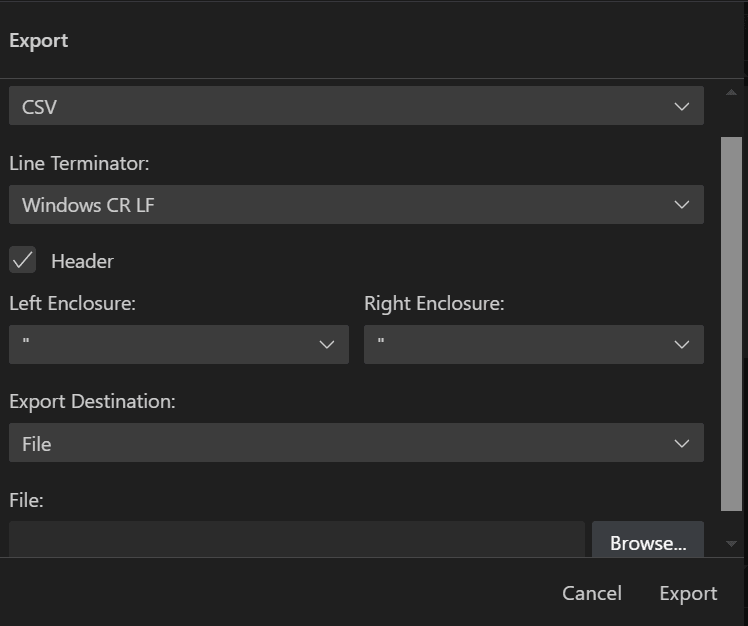This screenshot has height=626, width=748.
Task: Click the chevron arrow on CSV field
Action: [682, 106]
